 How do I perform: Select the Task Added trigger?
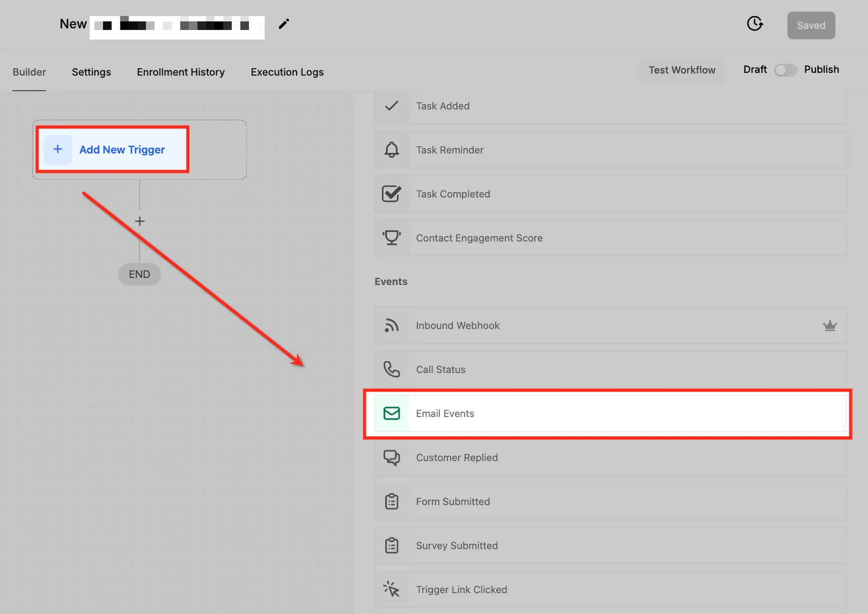pyautogui.click(x=610, y=106)
